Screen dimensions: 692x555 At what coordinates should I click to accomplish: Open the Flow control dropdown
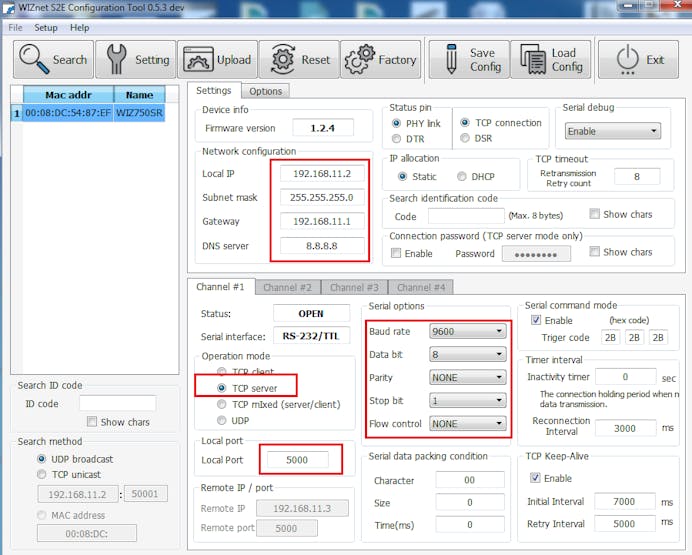(467, 424)
